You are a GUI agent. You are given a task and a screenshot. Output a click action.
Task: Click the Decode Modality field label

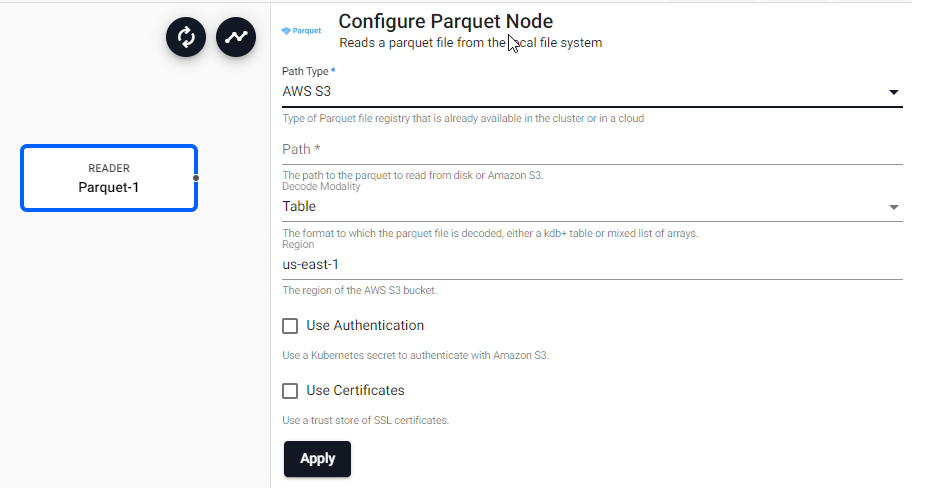[x=321, y=187]
